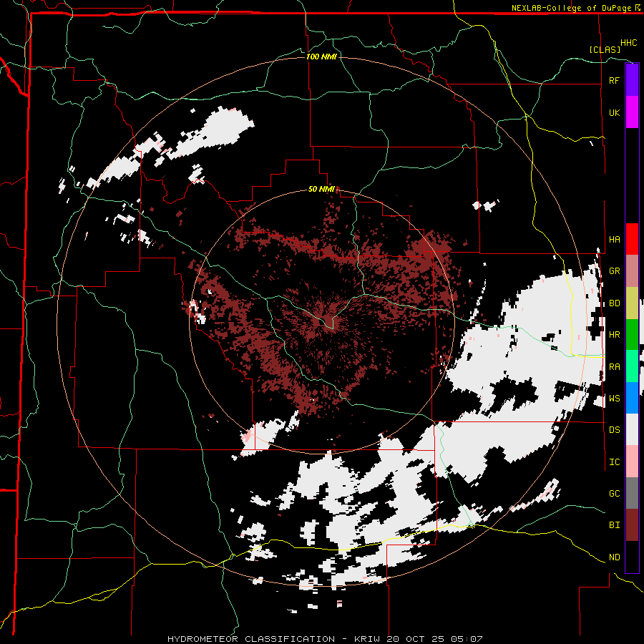Click the 100 NMI range ring label
The height and width of the screenshot is (644, 644).
pos(321,57)
